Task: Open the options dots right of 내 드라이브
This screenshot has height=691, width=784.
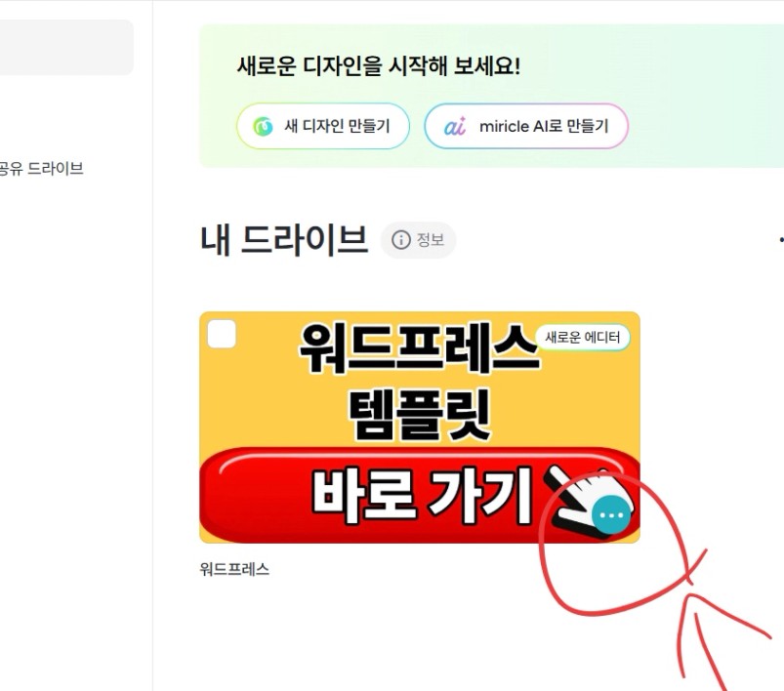Action: tap(781, 240)
